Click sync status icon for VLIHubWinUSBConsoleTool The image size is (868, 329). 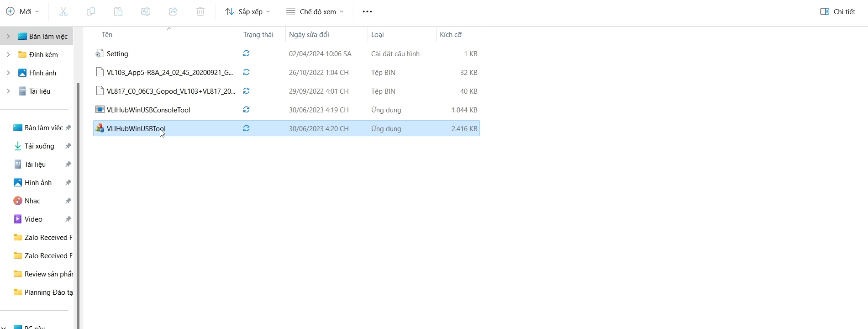tap(246, 110)
